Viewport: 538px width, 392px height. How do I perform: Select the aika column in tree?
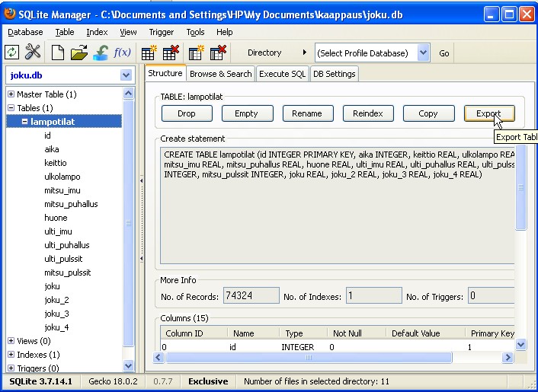52,149
